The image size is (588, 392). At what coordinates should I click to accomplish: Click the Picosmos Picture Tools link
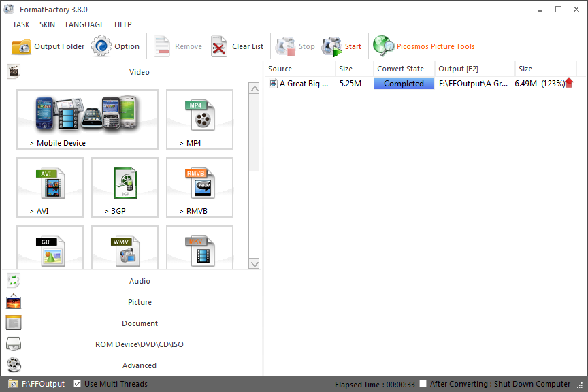click(x=436, y=46)
